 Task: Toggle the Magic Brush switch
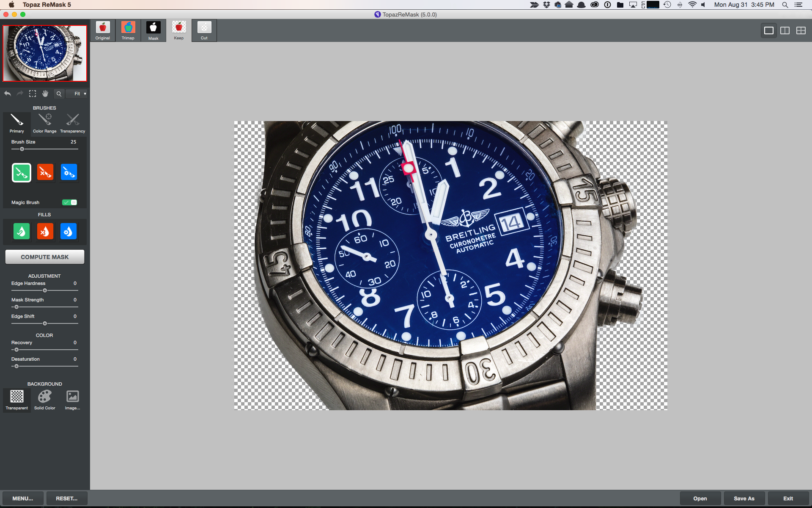tap(70, 202)
